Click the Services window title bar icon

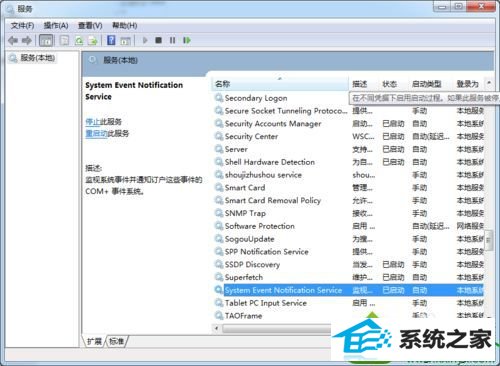11,9
